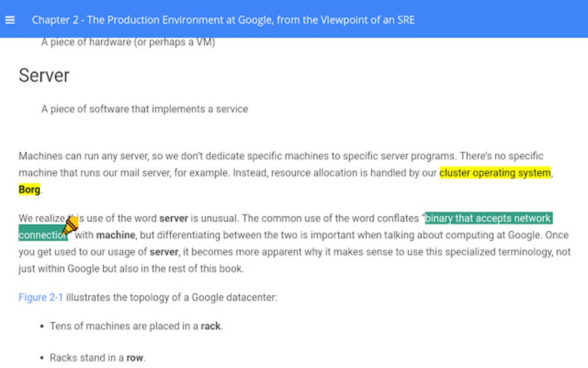Select the yellow 'Borg' highlight
Screen dimensions: 588x368
pyautogui.click(x=29, y=189)
